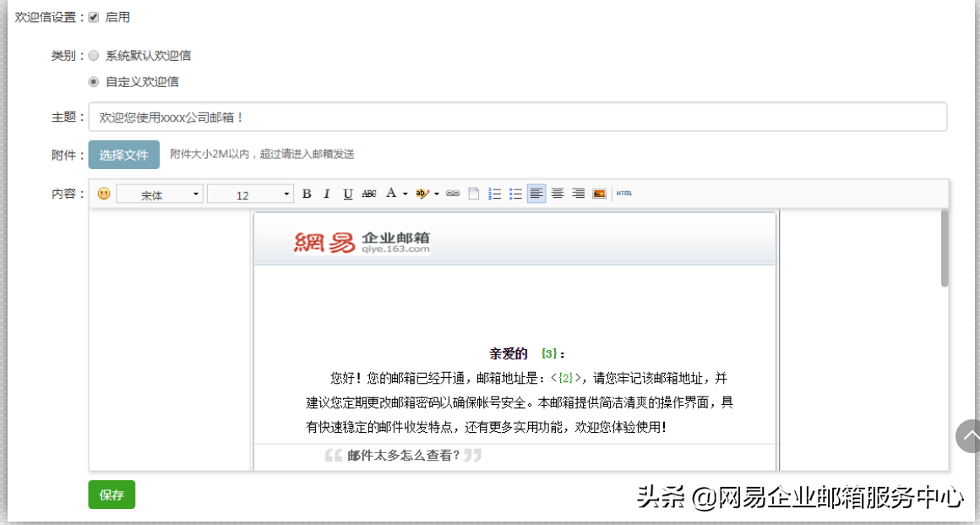Uncheck the 启用 welcome letter checkbox
980x525 pixels.
pyautogui.click(x=92, y=16)
